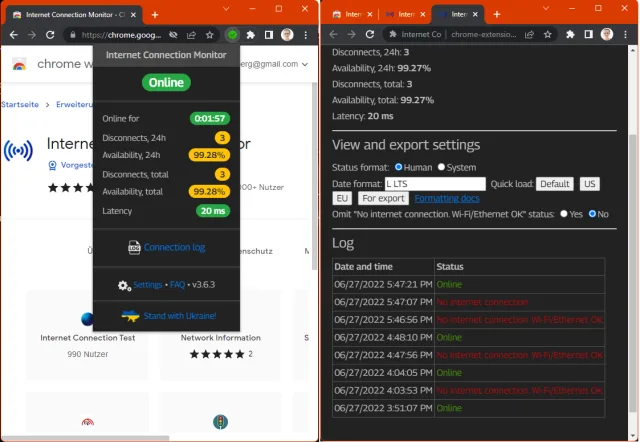
Task: Click the Date format input field
Action: [435, 184]
